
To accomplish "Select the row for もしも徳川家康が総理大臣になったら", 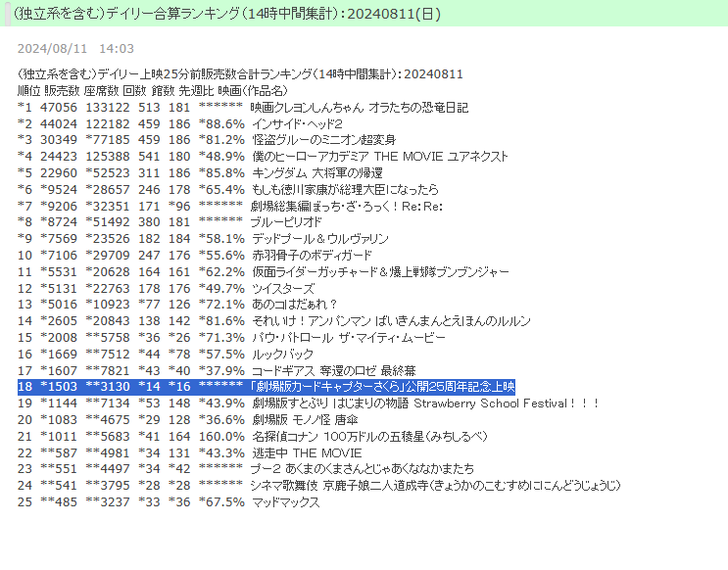I will [228, 189].
